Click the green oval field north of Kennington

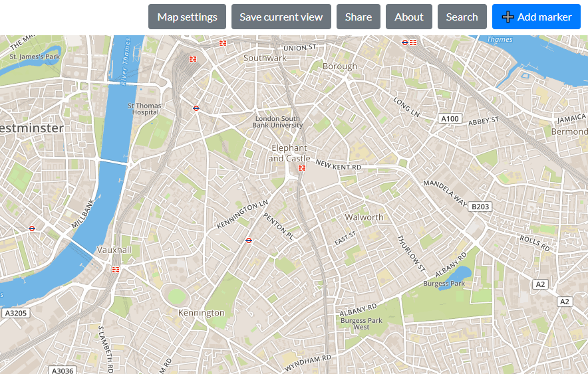pos(177,297)
